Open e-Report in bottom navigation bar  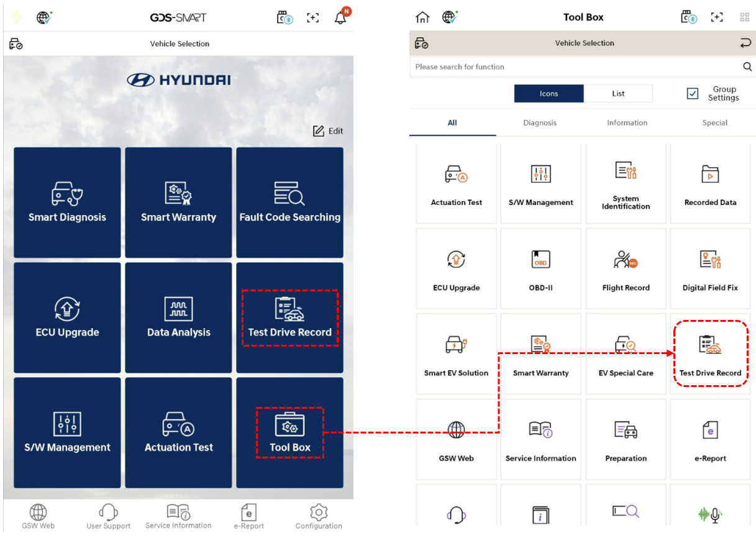click(248, 517)
